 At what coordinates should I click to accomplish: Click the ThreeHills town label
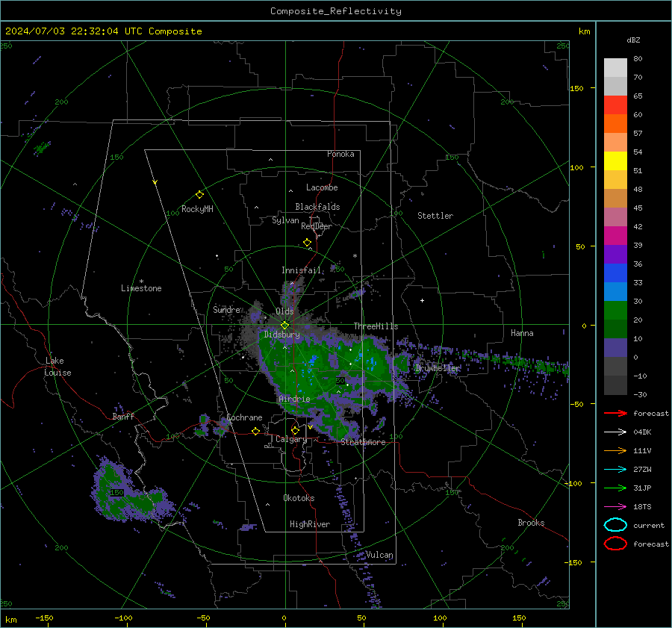[x=376, y=326]
